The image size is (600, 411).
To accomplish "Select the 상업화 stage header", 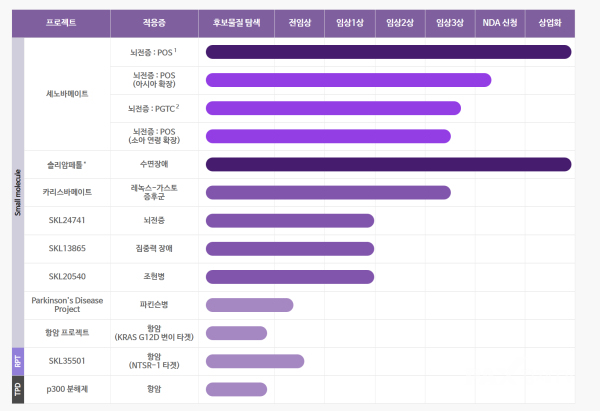I will (550, 23).
